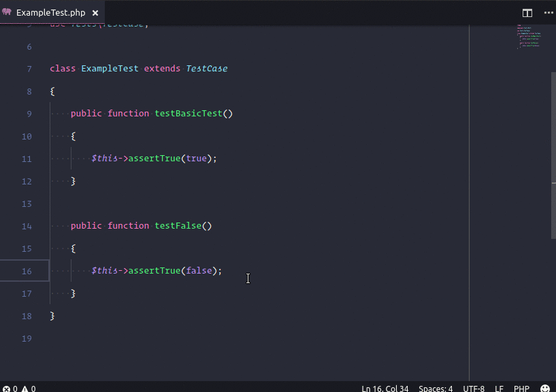Click line number 6 in gutter
556x392 pixels.
[x=29, y=47]
